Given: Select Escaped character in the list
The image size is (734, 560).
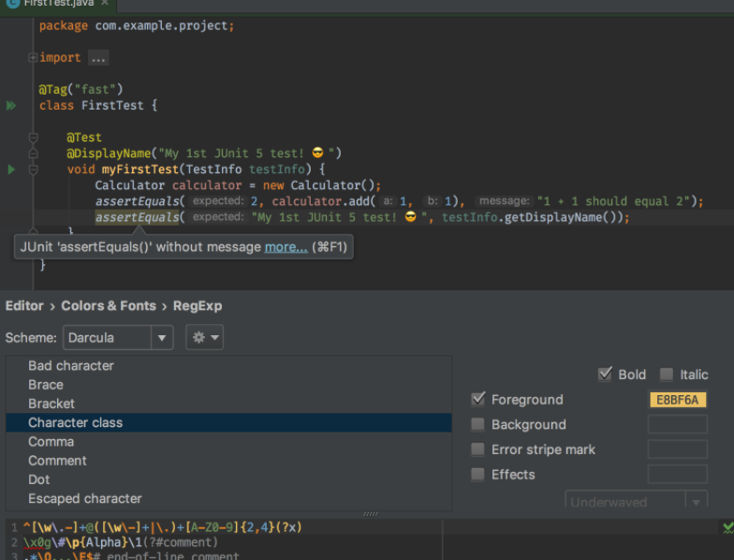Looking at the screenshot, I should click(x=85, y=498).
